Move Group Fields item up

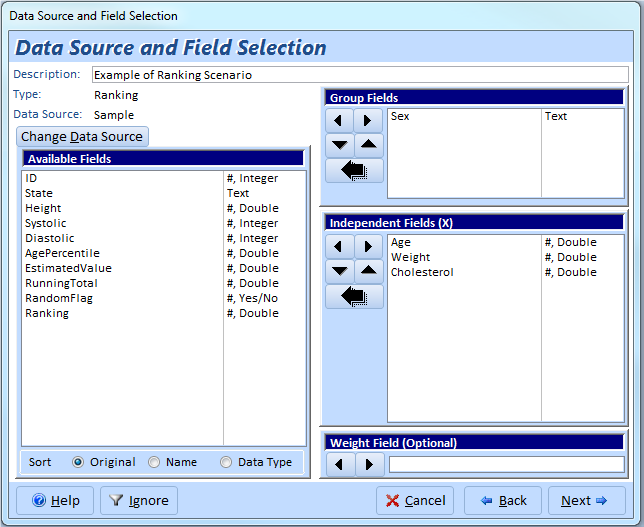(x=369, y=145)
